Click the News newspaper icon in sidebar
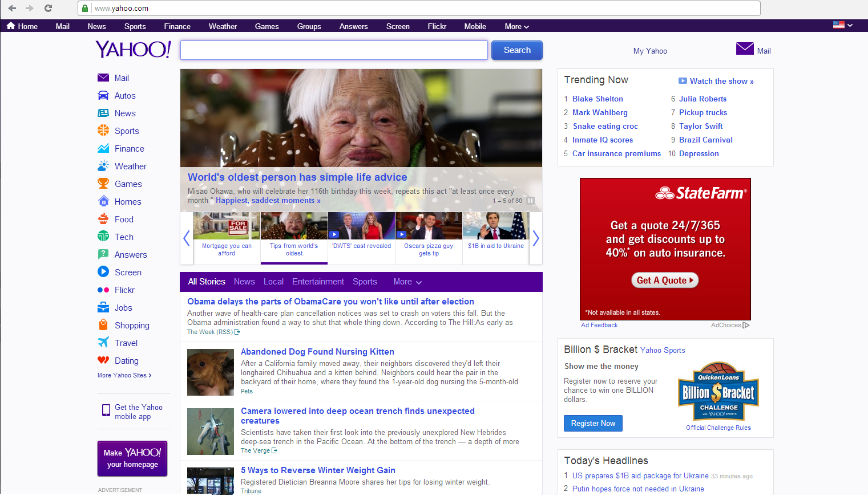Screen dimensions: 868x496 [103, 113]
